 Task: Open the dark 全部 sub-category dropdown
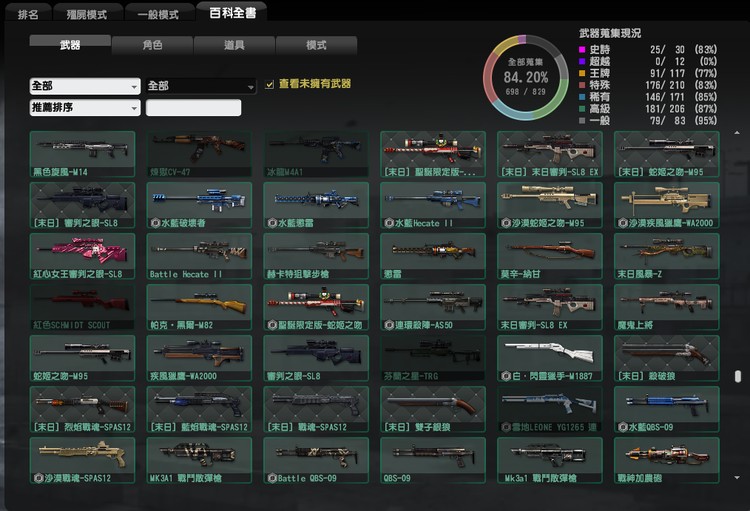[201, 86]
